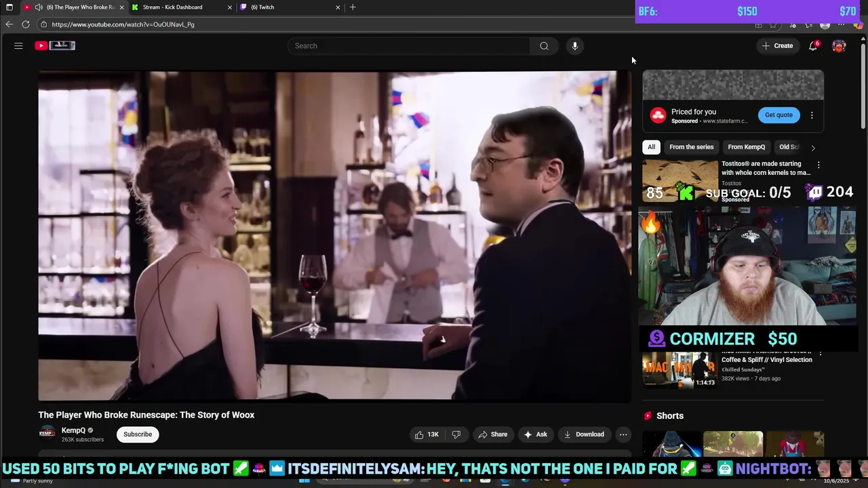This screenshot has height=488, width=868.
Task: Open the KempQ channel avatar
Action: [47, 434]
